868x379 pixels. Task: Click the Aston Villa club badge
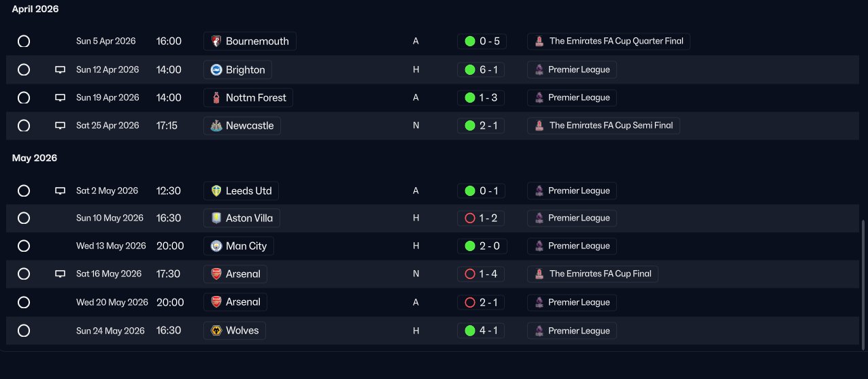(x=216, y=218)
